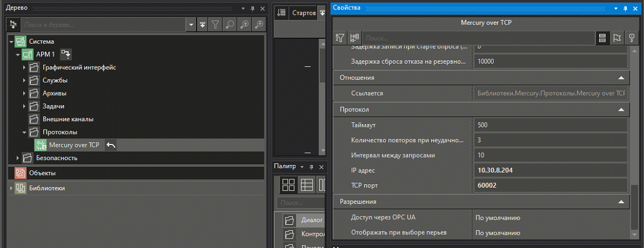Toggle the flag view button in Свойства toolbar
The height and width of the screenshot is (248, 644).
(x=617, y=38)
